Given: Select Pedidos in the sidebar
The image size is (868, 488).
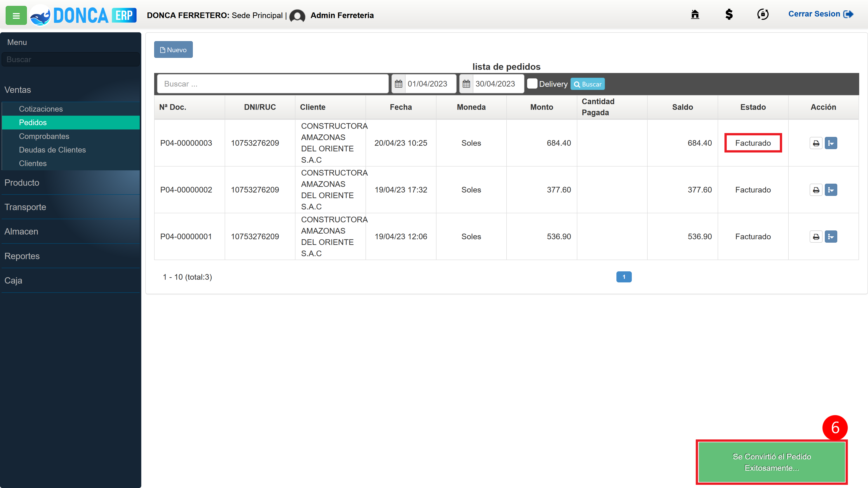Looking at the screenshot, I should tap(71, 123).
